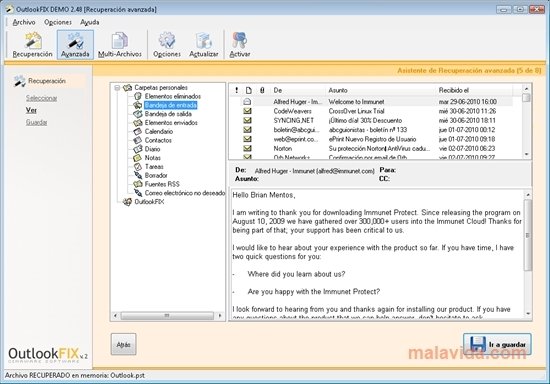Open the Opciones gear toolbar icon

[167, 45]
